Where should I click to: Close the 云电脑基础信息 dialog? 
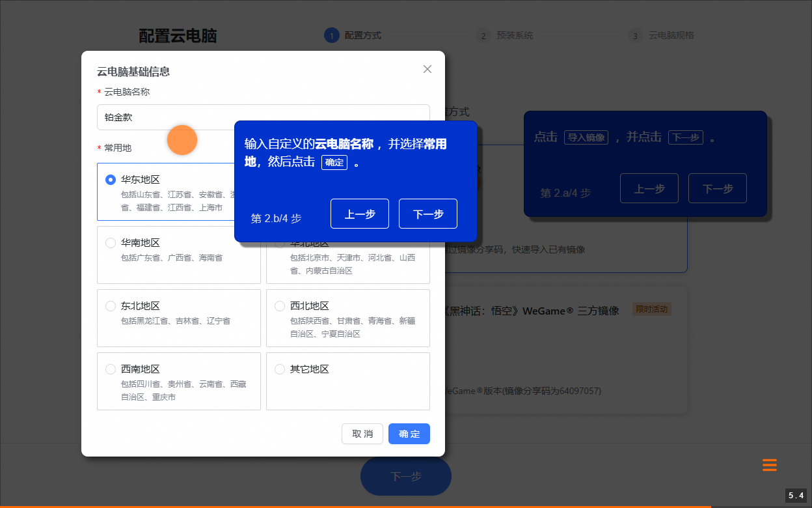[427, 68]
